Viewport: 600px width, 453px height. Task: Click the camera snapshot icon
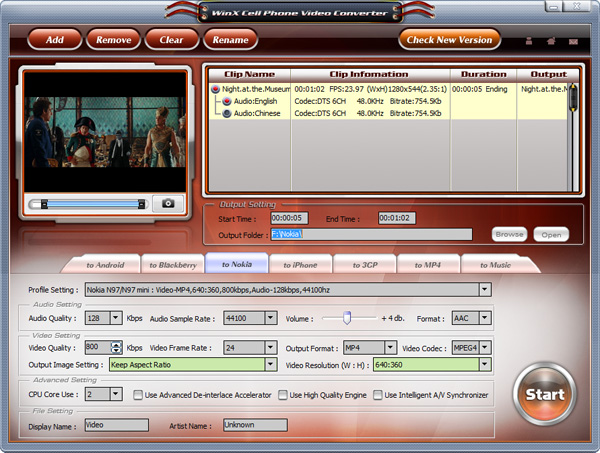[x=168, y=204]
